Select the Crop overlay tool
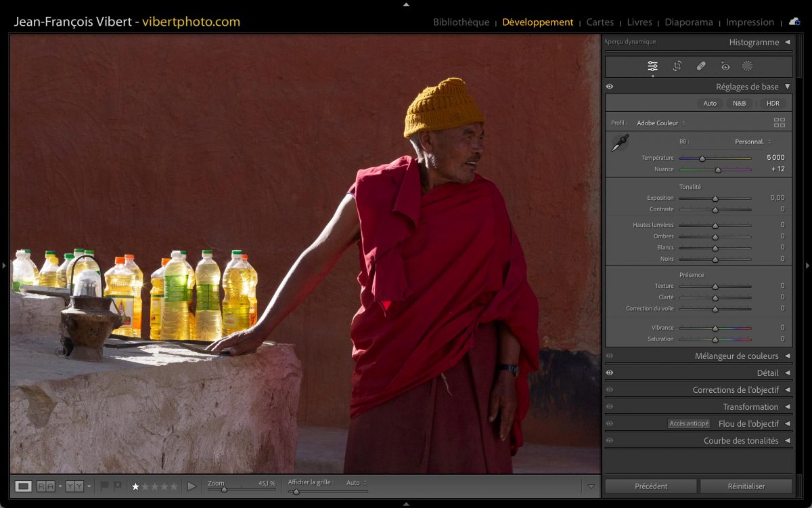This screenshot has height=508, width=812. (x=677, y=66)
